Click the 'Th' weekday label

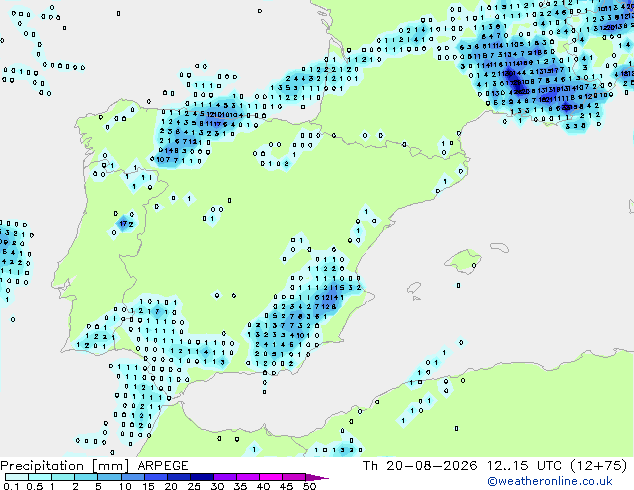click(x=370, y=466)
